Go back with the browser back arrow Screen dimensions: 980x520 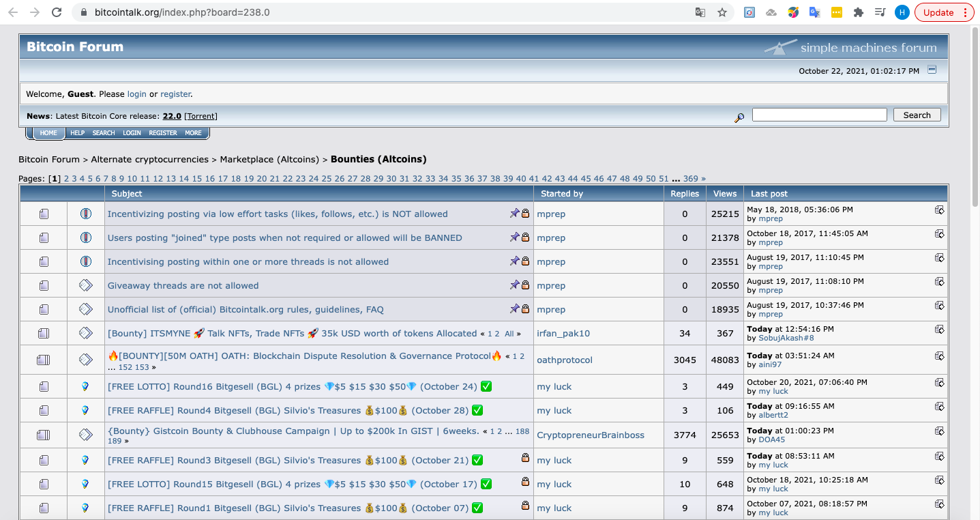click(13, 12)
